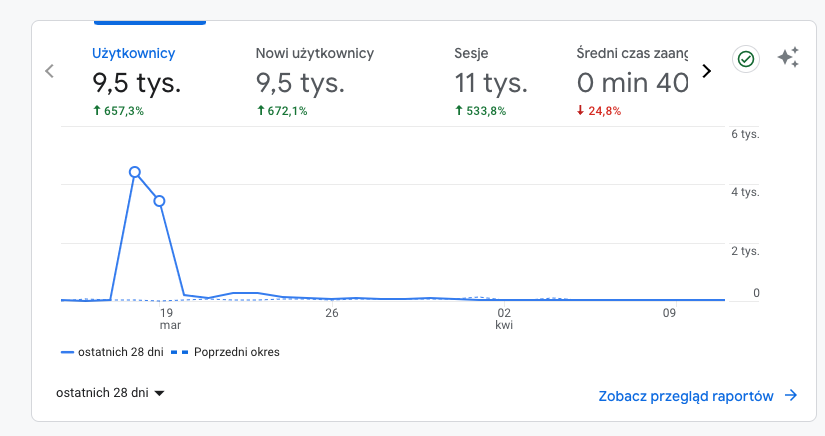
Task: Click the right chevron for next metrics
Action: click(706, 71)
